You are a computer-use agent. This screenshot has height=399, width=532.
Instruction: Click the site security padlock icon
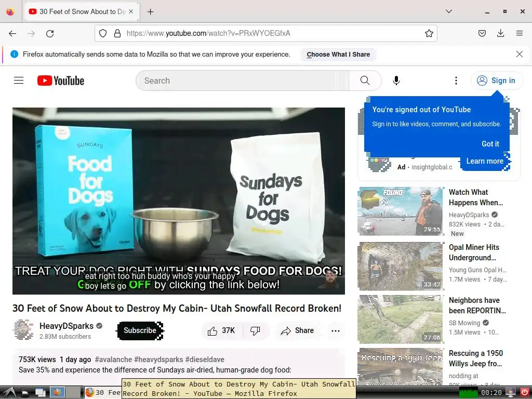click(x=117, y=33)
